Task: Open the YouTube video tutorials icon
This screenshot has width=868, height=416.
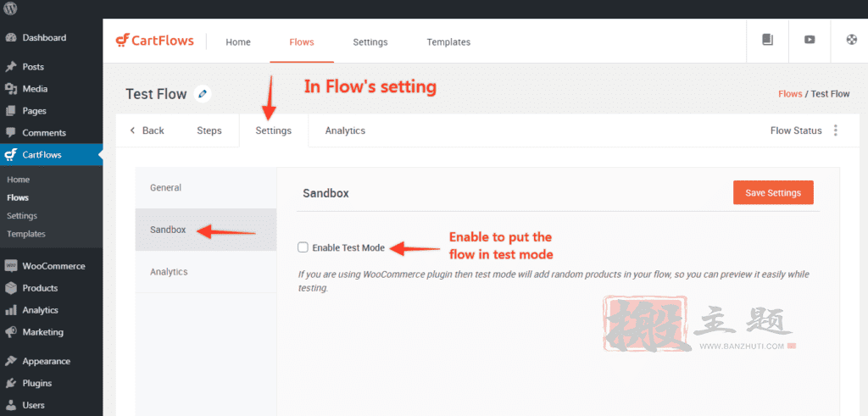Action: (x=810, y=40)
